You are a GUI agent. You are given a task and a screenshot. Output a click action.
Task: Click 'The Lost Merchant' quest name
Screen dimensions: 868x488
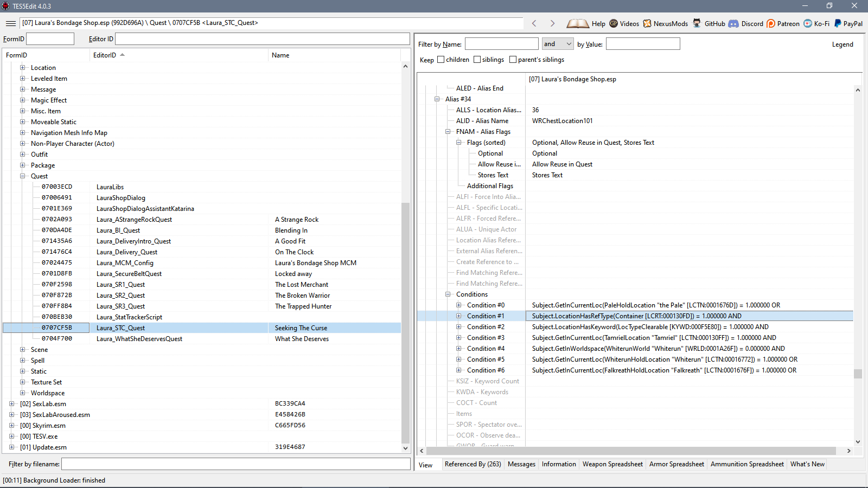pos(302,285)
